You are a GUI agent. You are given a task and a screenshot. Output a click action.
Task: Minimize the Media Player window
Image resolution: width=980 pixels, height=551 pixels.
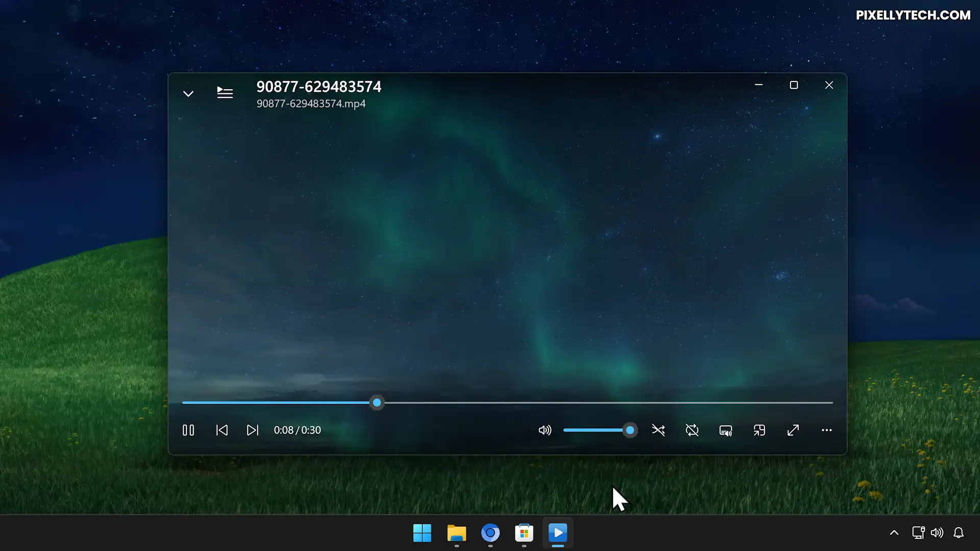(759, 85)
